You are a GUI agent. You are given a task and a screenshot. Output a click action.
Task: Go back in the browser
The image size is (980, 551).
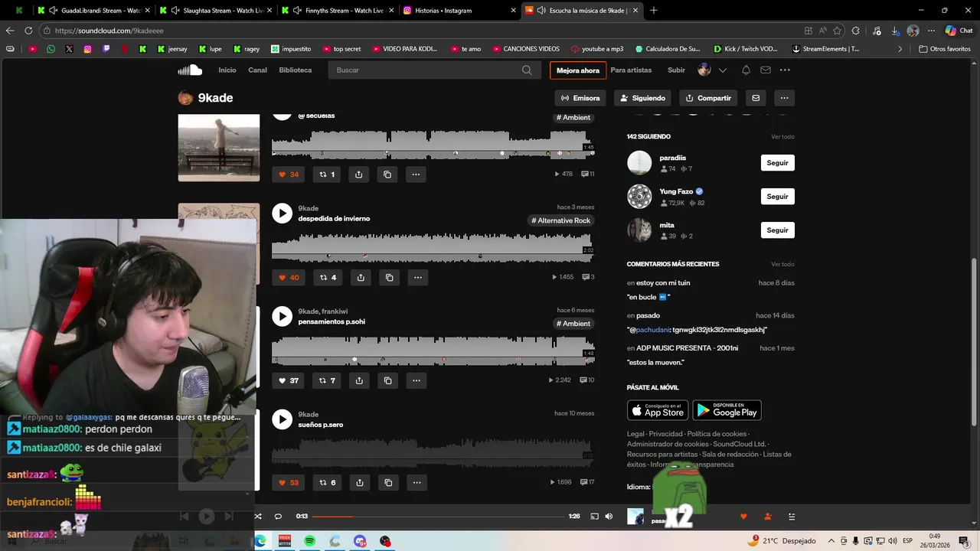point(10,31)
